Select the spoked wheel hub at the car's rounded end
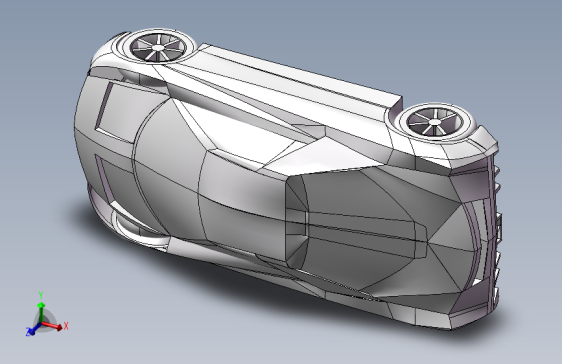Viewport: 562px width, 364px height. 158,47
